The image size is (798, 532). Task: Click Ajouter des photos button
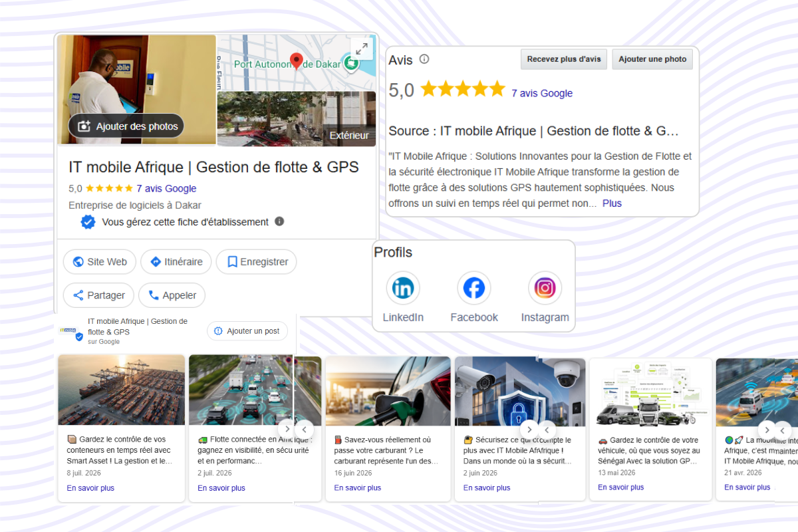126,126
